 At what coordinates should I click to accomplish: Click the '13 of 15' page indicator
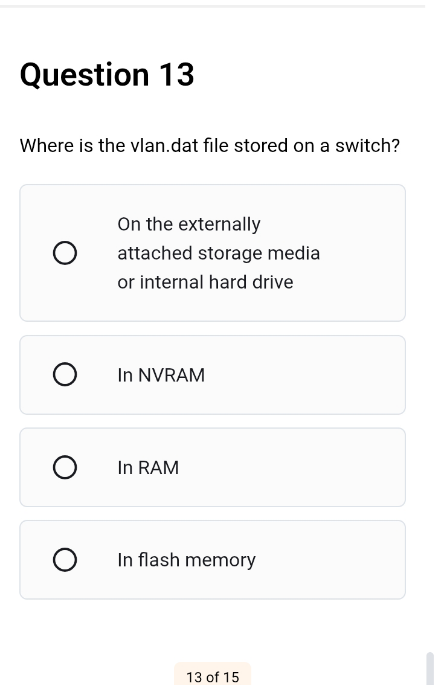click(x=213, y=676)
